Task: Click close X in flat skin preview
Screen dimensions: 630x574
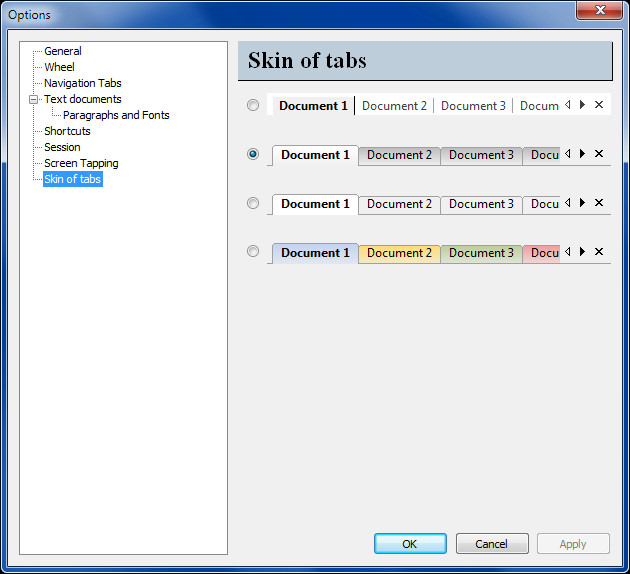Action: pos(599,105)
